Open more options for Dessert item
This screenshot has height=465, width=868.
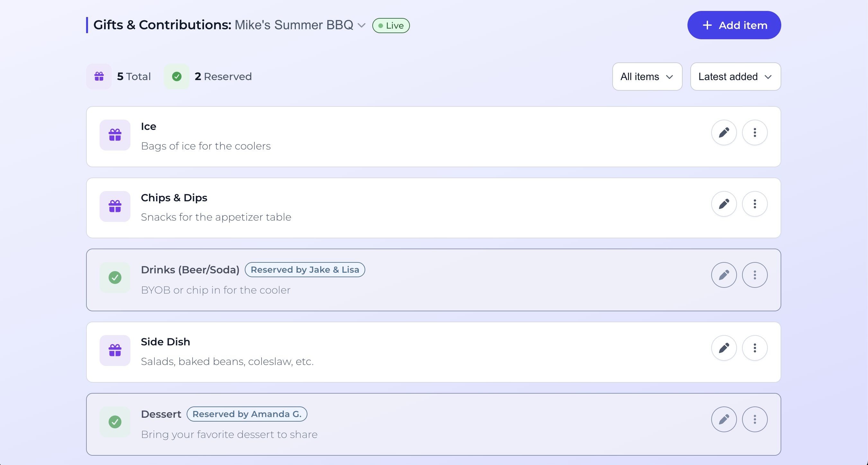click(x=755, y=419)
